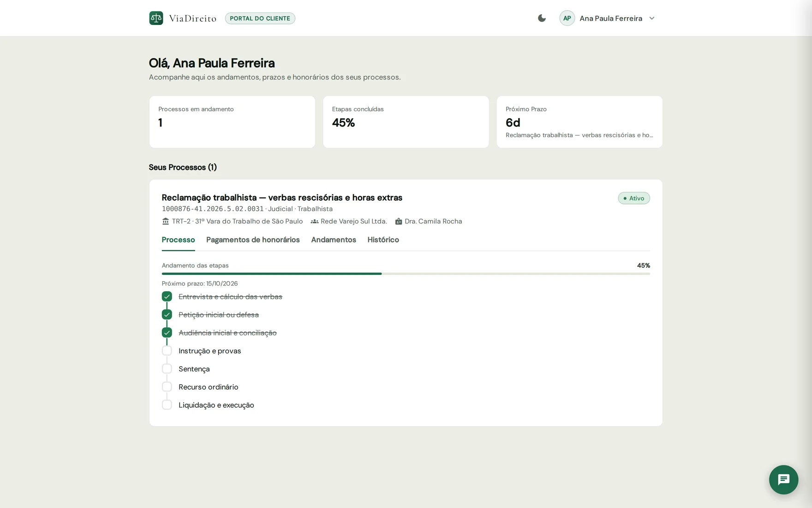Check the Recurso ordinário step
This screenshot has height=508, width=812.
167,387
